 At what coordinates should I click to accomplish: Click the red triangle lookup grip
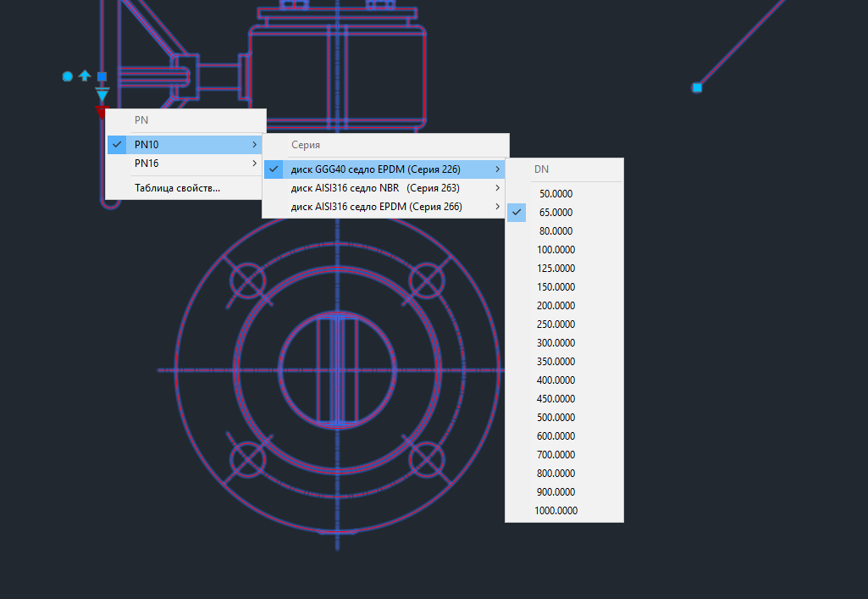pyautogui.click(x=102, y=111)
